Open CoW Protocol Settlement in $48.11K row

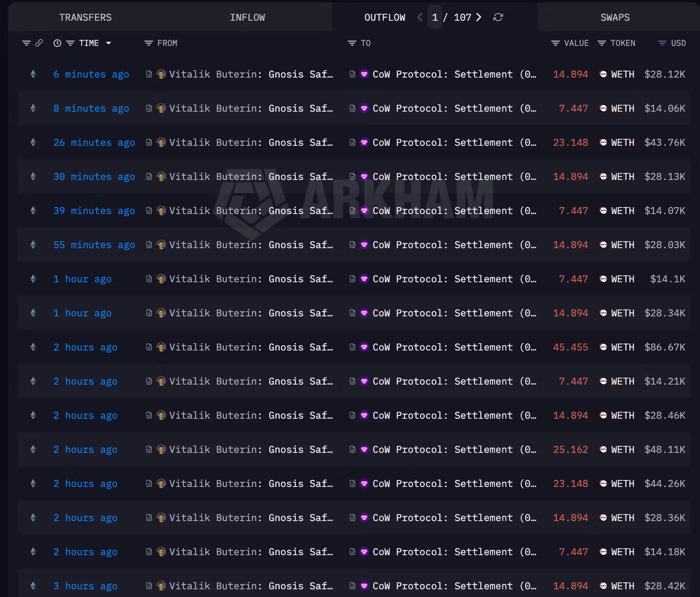454,450
